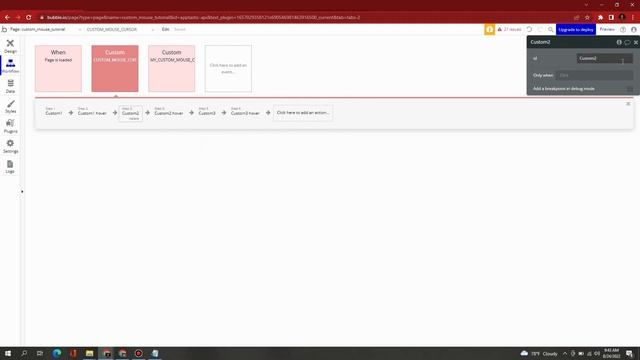Open the account profile icon in editor

(633, 29)
